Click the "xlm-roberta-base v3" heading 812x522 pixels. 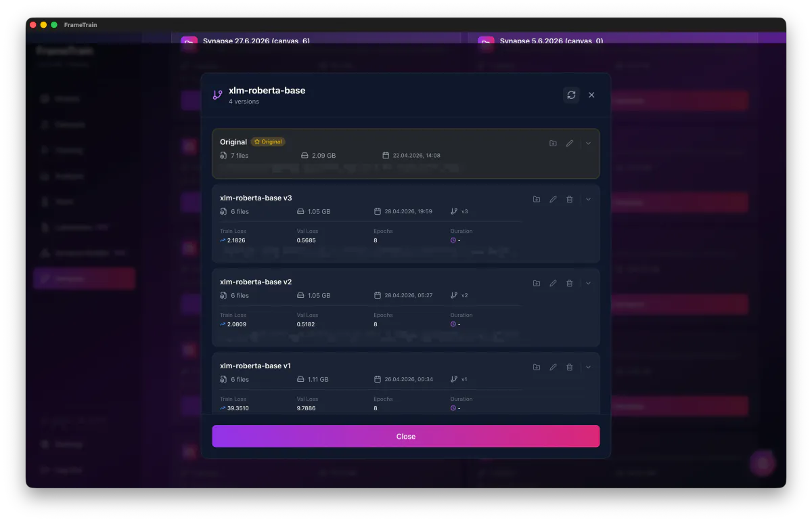coord(256,198)
